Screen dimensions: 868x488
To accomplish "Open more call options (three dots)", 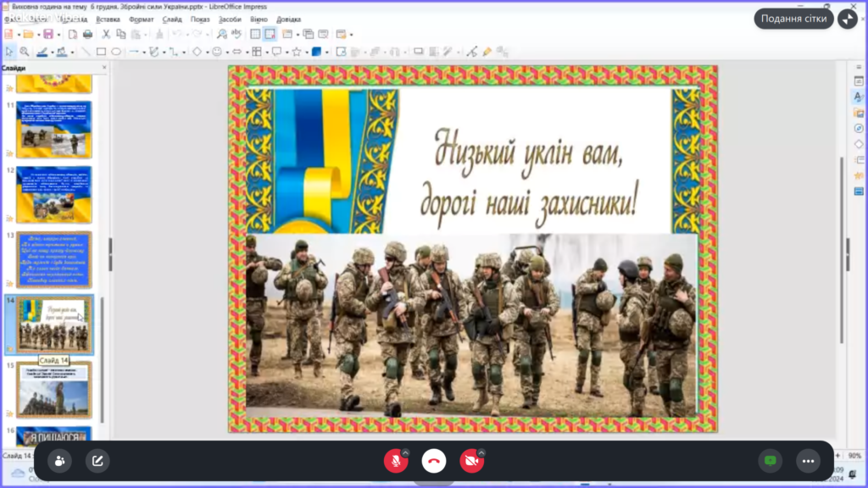I will pos(808,461).
